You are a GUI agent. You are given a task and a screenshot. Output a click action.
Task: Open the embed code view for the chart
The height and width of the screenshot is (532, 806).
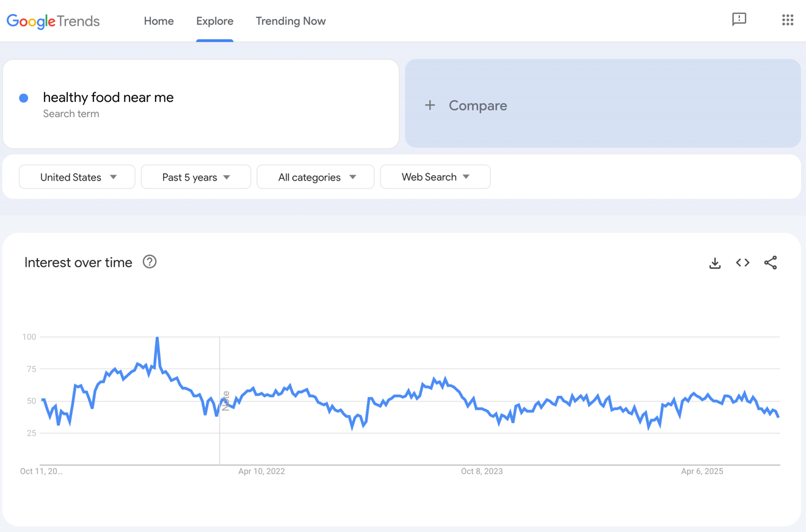742,262
